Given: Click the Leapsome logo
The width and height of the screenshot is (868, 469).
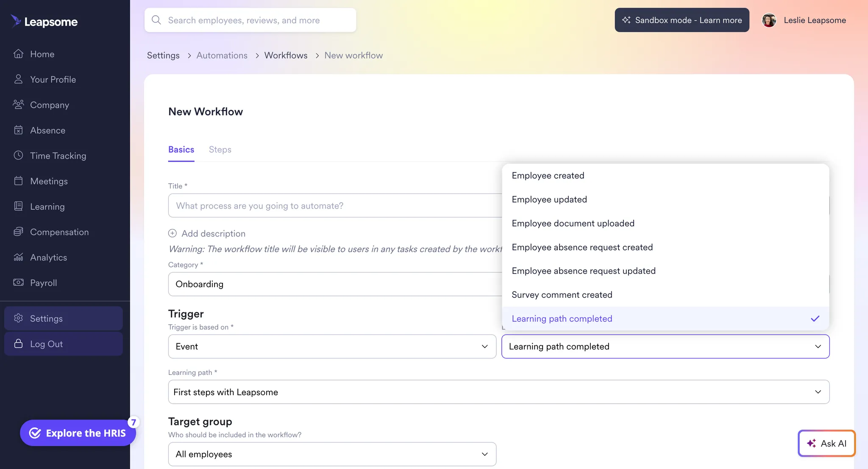Looking at the screenshot, I should [44, 21].
